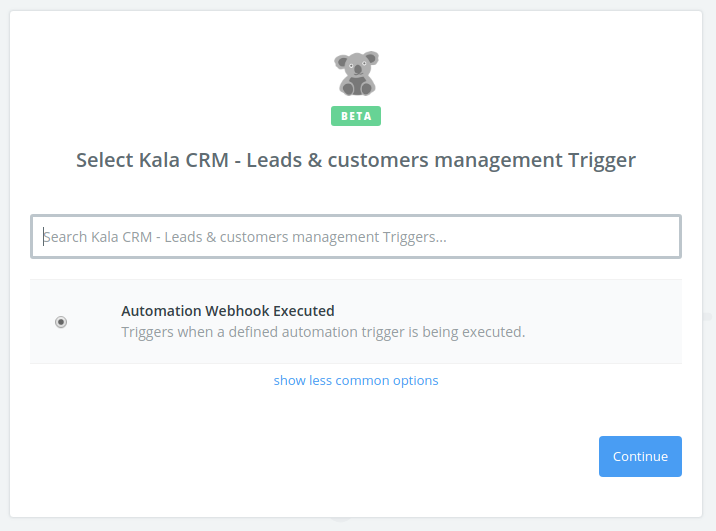The image size is (716, 531).
Task: Toggle the radio next to Automation Webhook
Action: click(61, 322)
